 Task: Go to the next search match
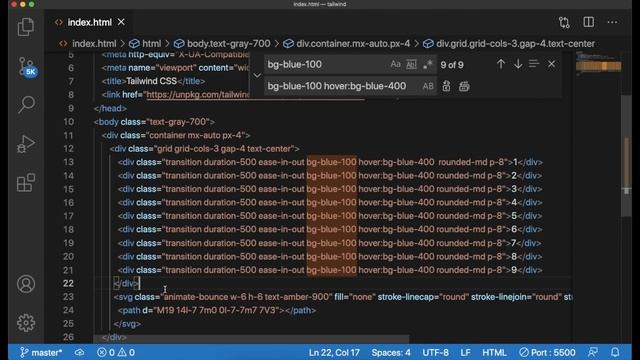coord(518,64)
